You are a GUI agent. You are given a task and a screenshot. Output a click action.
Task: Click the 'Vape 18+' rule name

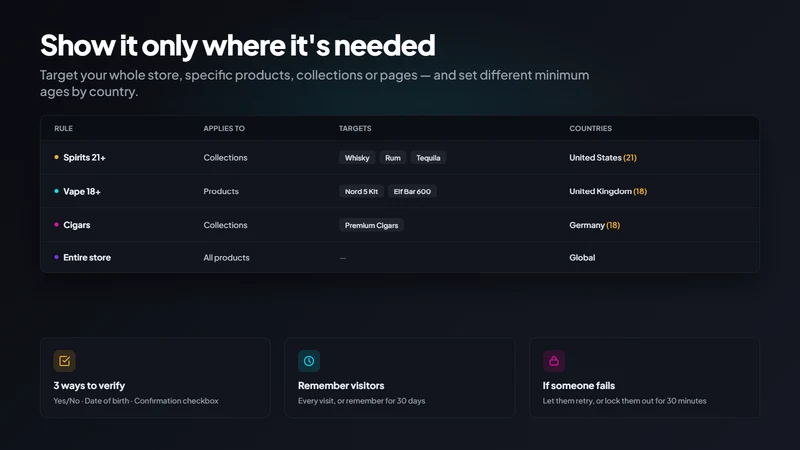point(82,191)
